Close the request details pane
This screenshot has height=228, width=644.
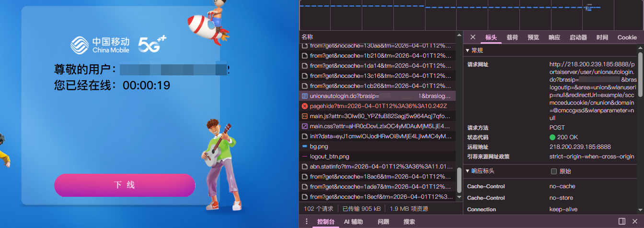[x=472, y=37]
